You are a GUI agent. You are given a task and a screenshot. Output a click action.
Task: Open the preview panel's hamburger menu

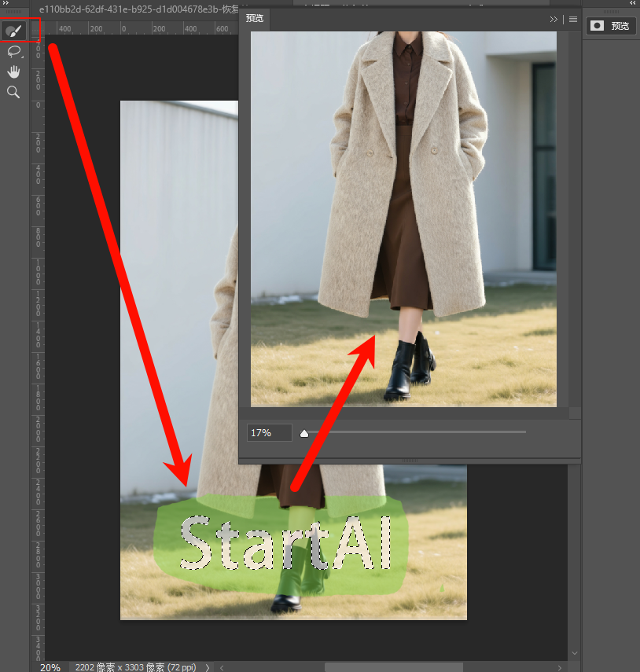click(573, 19)
